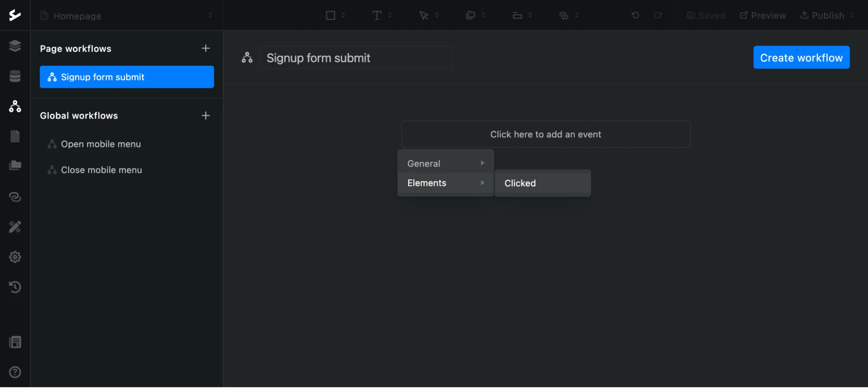Add a new page workflow
The width and height of the screenshot is (868, 388).
[x=206, y=48]
